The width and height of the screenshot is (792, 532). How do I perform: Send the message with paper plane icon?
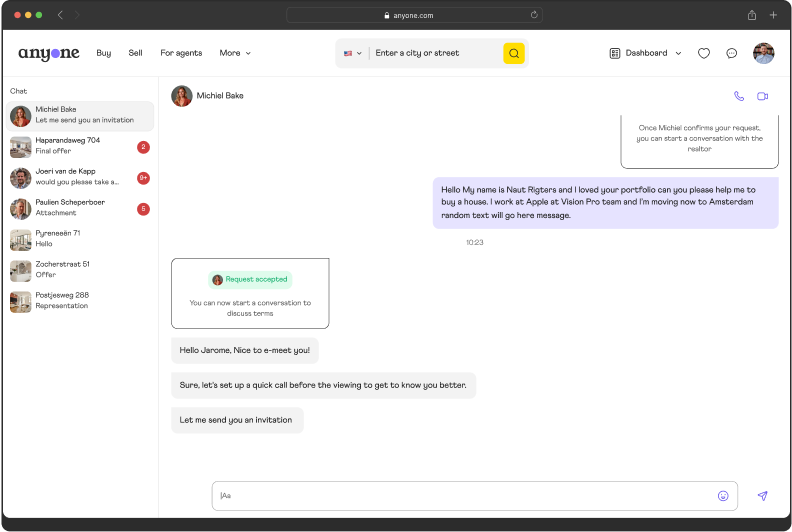click(762, 495)
